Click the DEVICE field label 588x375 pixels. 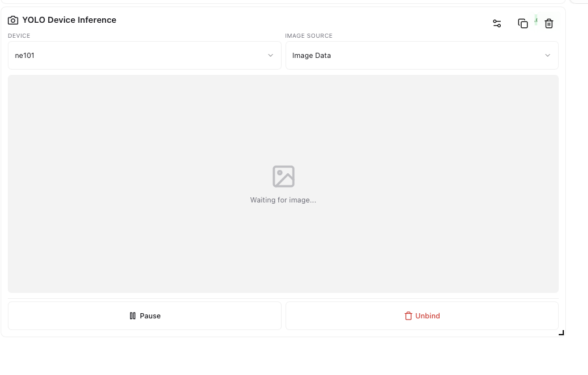point(19,36)
